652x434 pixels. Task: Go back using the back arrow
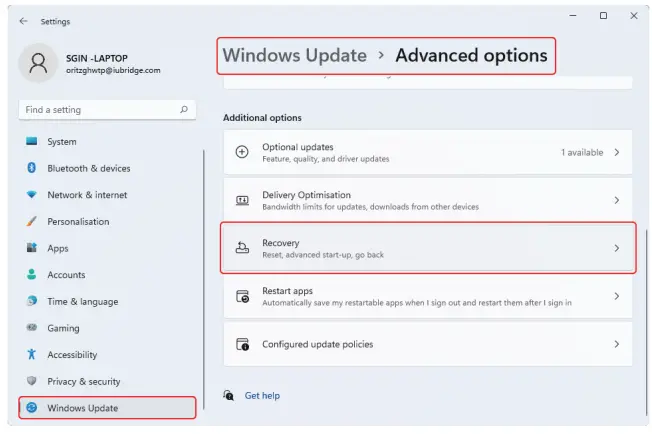(24, 20)
